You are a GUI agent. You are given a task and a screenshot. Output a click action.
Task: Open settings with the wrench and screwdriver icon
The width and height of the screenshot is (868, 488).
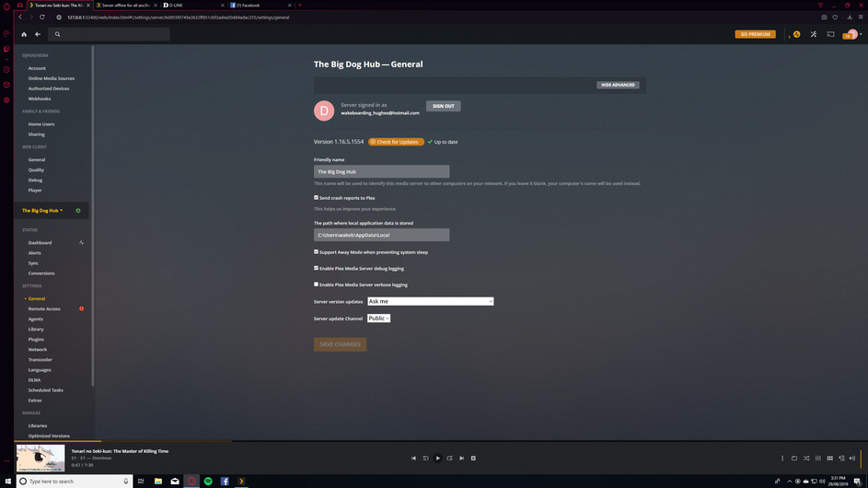tap(813, 34)
